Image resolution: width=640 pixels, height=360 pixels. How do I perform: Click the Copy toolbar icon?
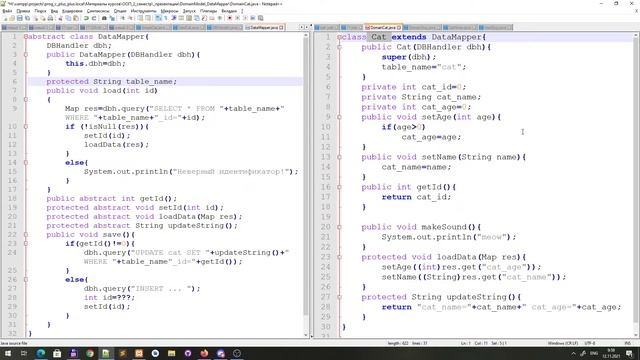click(x=68, y=18)
